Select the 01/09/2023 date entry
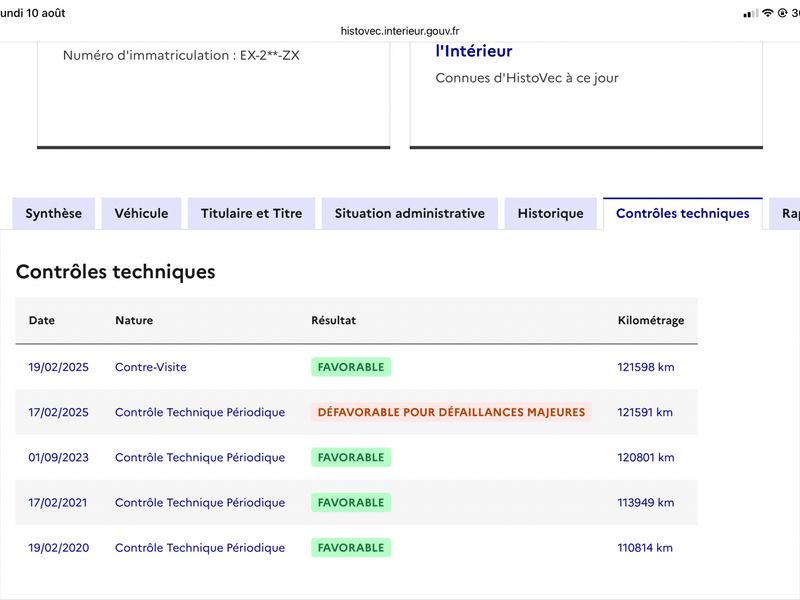Viewport: 800px width, 600px height. click(59, 457)
